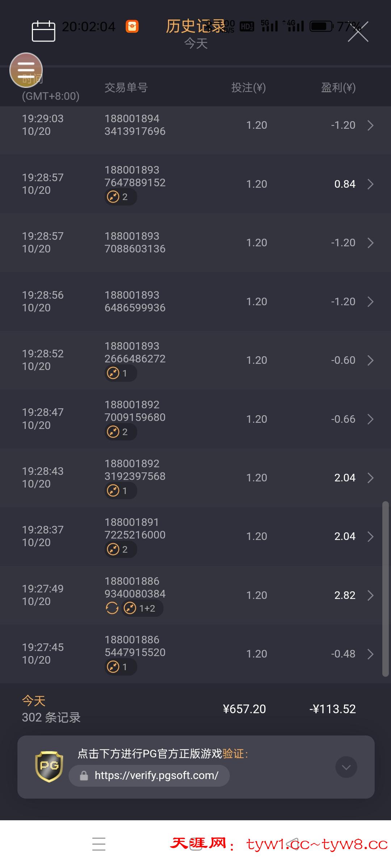Click the refresh icon on 19:27:49 record
Screen dimensions: 391x868
[112, 608]
